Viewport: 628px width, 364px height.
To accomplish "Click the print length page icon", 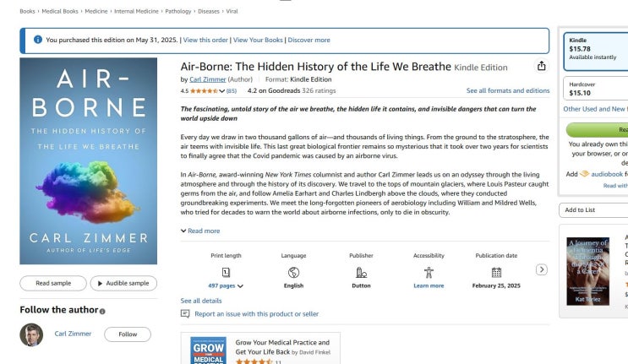I will pyautogui.click(x=226, y=272).
